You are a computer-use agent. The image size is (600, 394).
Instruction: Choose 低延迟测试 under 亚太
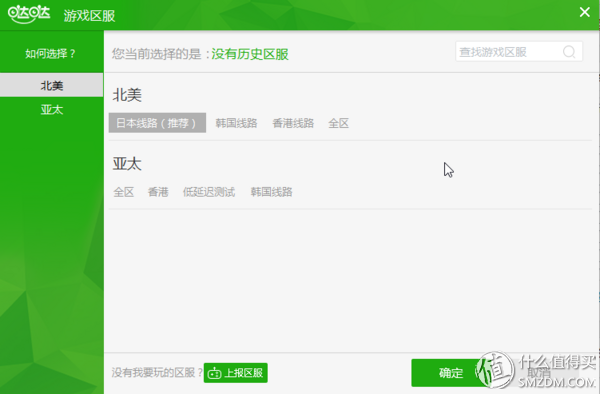click(209, 192)
